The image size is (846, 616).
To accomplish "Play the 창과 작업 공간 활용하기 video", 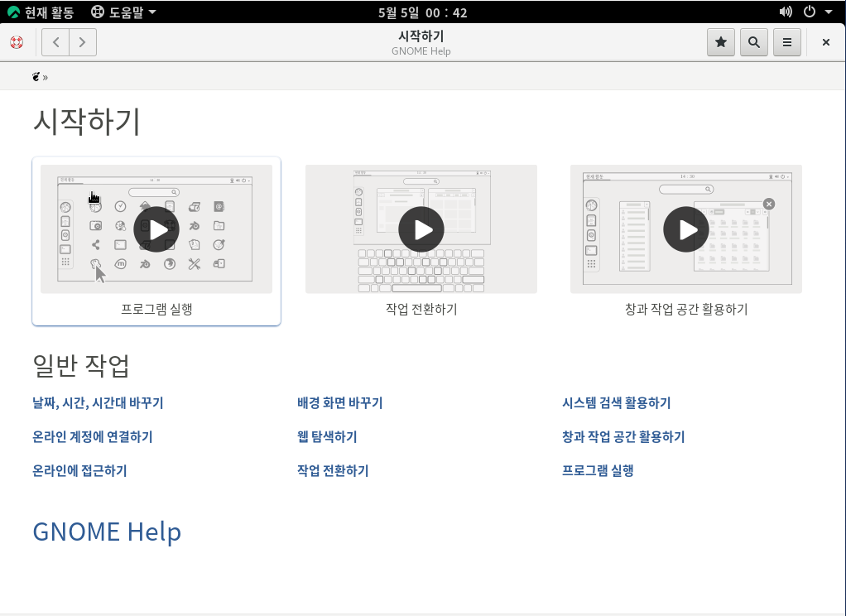I will pos(686,229).
